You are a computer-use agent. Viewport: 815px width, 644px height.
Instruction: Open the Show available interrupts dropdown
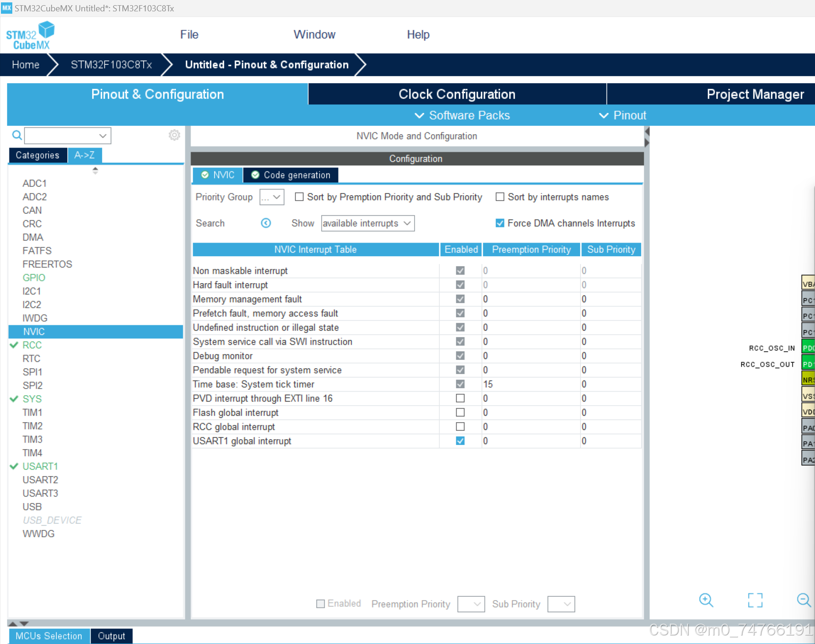(x=368, y=223)
